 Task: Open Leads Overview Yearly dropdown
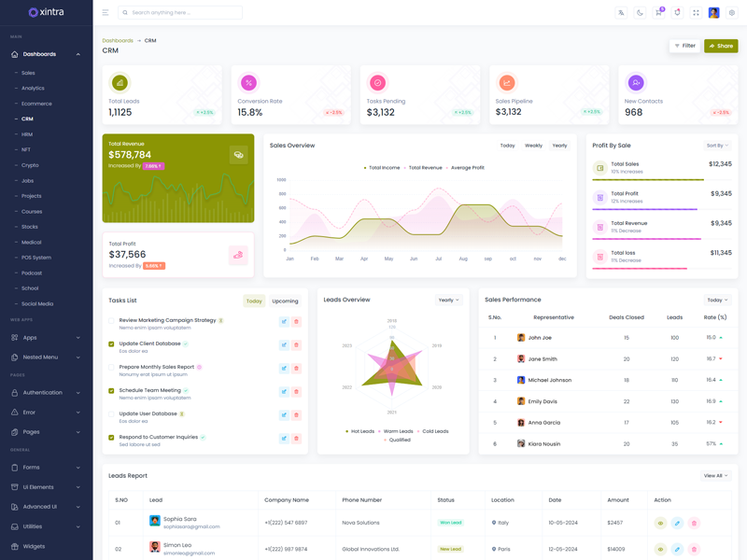click(x=449, y=301)
